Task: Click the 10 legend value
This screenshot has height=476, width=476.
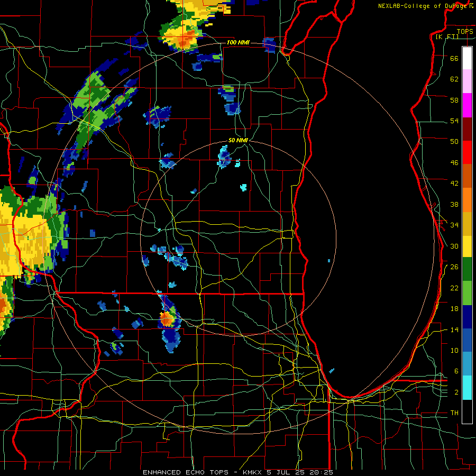Action: pyautogui.click(x=454, y=350)
